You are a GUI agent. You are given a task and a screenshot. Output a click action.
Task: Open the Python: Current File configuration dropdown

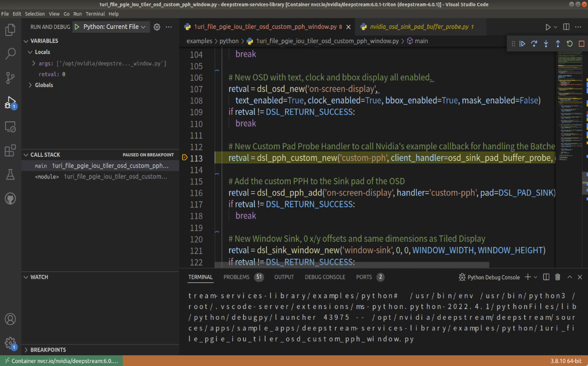pos(112,27)
